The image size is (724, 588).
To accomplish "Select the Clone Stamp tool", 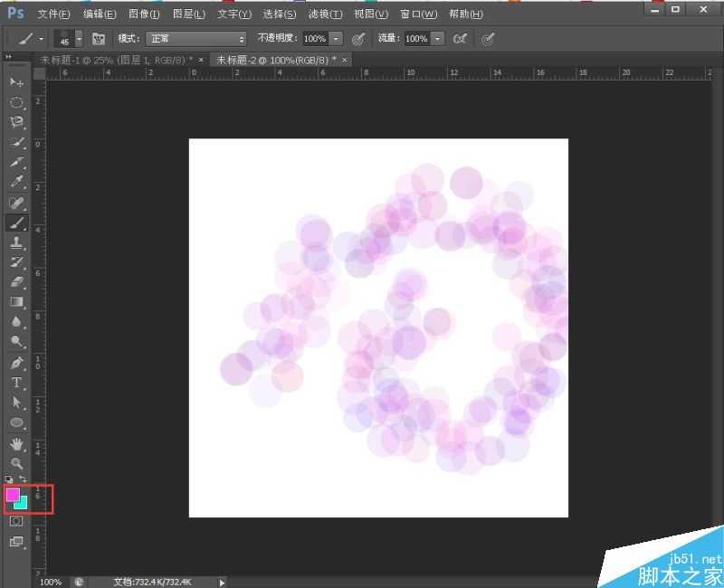I will point(16,242).
